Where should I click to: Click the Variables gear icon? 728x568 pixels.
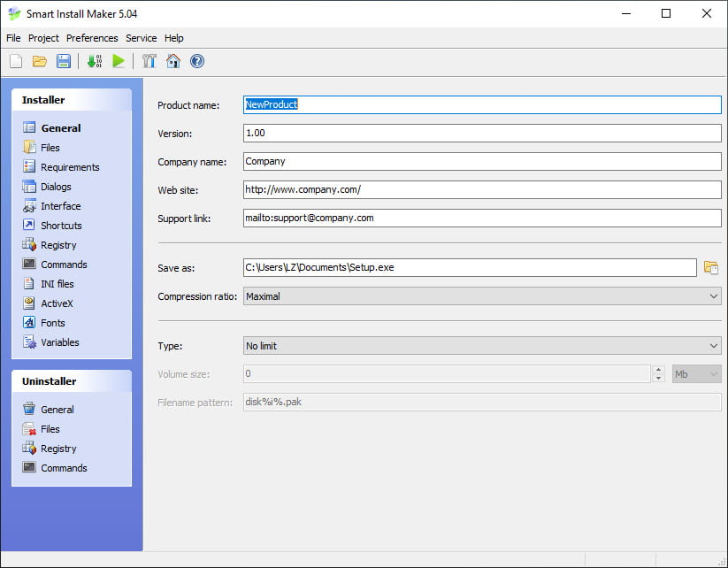[29, 342]
